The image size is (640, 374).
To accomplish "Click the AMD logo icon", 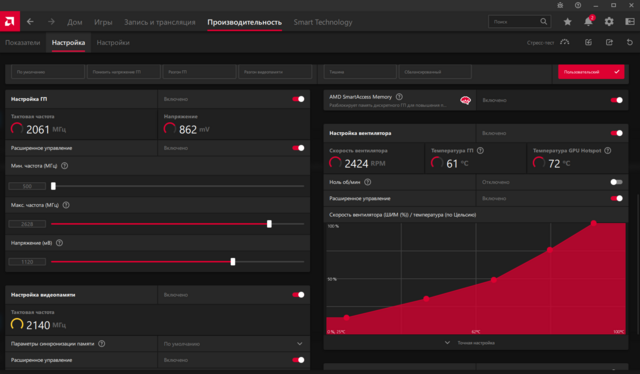I will 10,22.
